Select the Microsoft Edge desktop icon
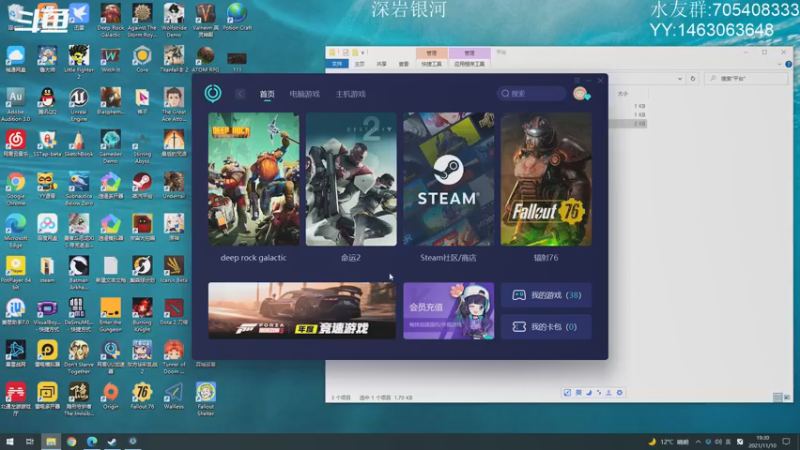 coord(15,231)
